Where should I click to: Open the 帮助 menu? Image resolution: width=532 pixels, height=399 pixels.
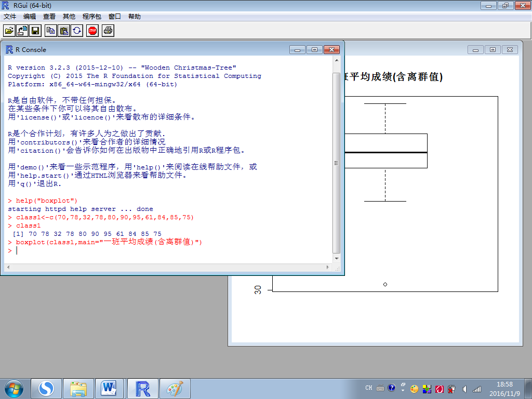(135, 17)
